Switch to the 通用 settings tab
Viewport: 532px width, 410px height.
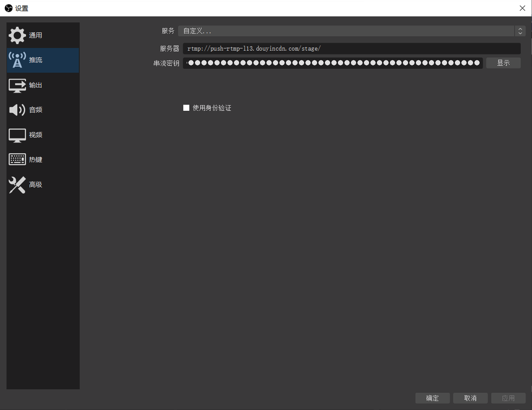click(x=43, y=35)
